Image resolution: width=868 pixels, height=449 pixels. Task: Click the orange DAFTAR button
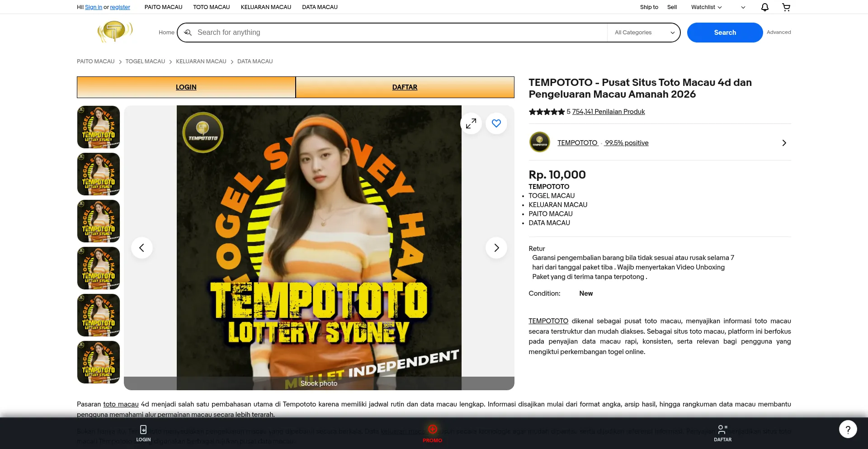[x=405, y=87]
